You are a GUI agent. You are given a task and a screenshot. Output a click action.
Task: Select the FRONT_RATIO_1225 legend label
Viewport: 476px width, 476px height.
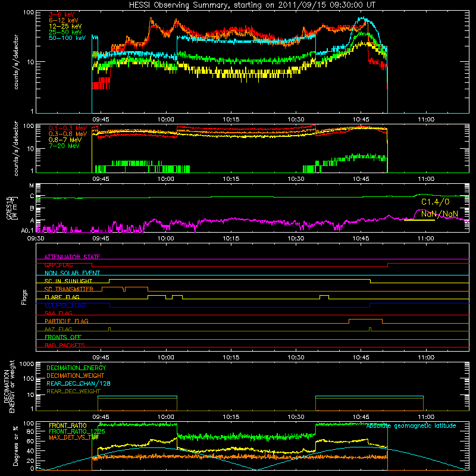(77, 431)
